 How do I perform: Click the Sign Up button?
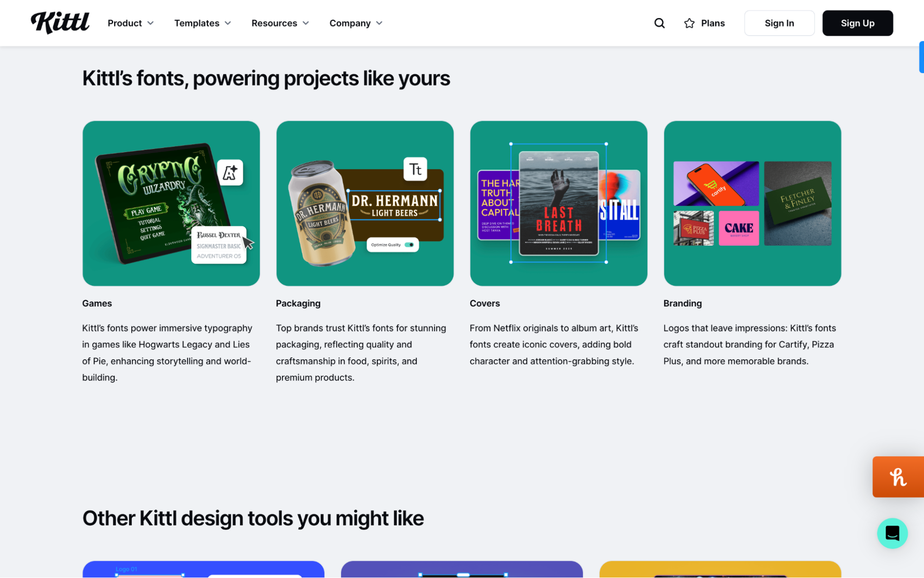(x=857, y=23)
